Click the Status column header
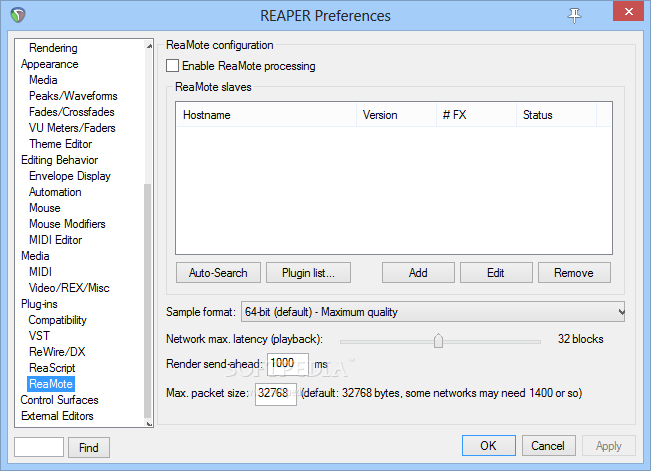Screen dimensions: 651x471 click(557, 115)
